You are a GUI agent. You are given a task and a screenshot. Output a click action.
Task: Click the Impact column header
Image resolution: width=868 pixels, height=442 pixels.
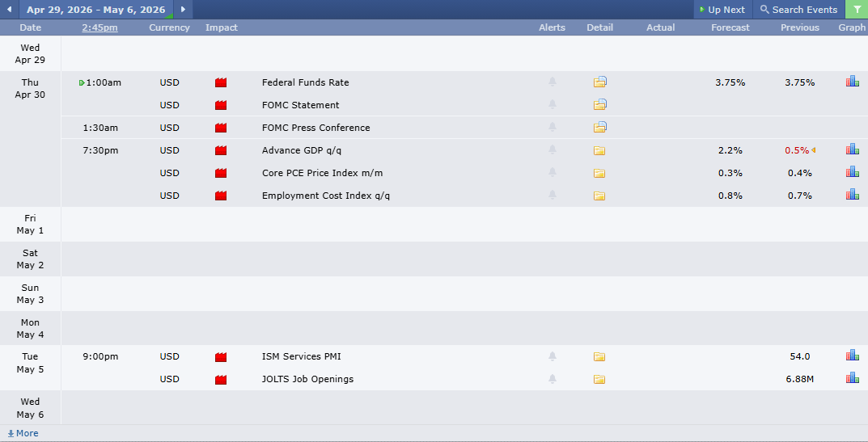(221, 27)
